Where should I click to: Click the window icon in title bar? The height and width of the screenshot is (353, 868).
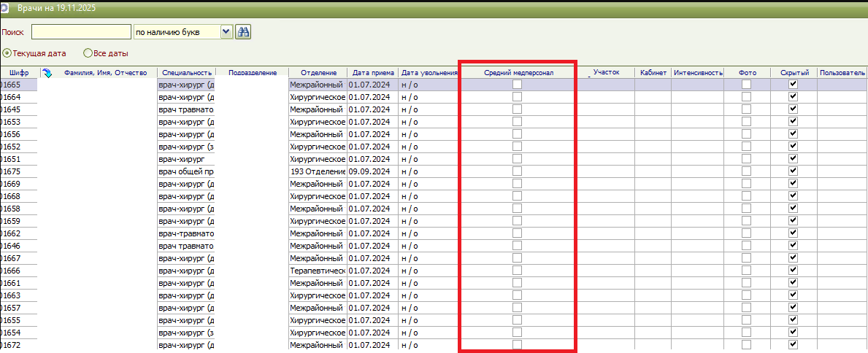pyautogui.click(x=6, y=8)
